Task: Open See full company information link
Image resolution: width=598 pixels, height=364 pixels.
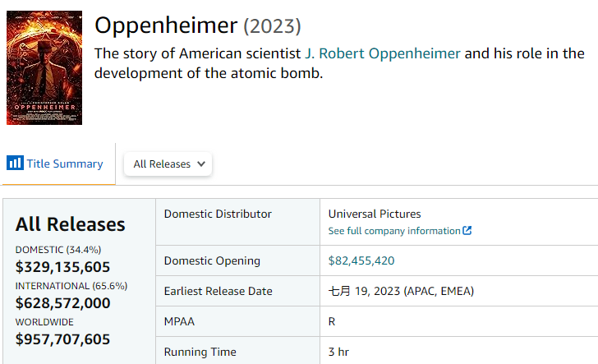Action: click(400, 231)
